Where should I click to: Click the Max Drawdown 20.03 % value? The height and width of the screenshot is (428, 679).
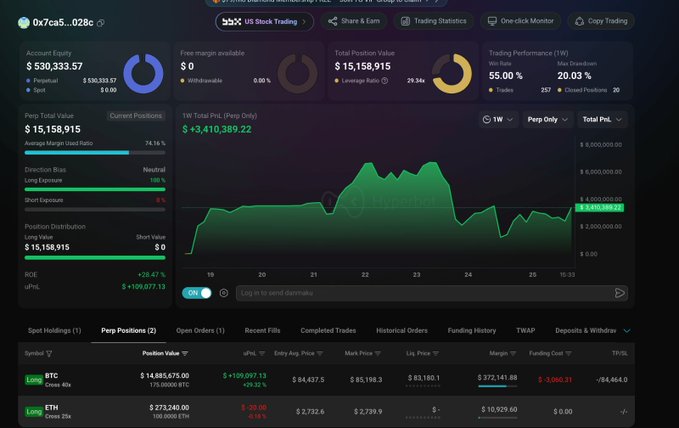[x=574, y=76]
